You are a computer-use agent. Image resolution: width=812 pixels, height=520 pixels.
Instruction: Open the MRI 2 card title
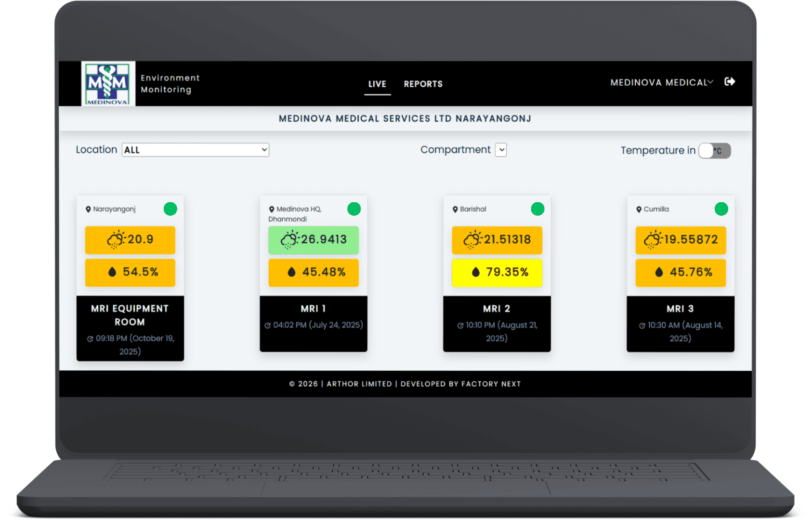coord(497,309)
